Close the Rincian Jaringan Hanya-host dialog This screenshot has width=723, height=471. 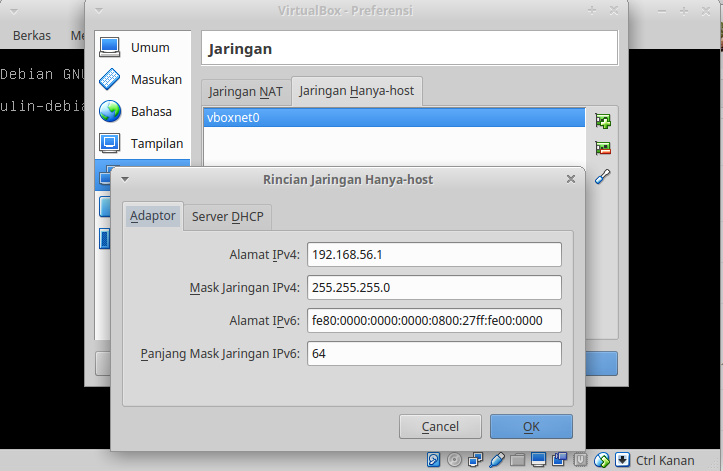pyautogui.click(x=571, y=179)
